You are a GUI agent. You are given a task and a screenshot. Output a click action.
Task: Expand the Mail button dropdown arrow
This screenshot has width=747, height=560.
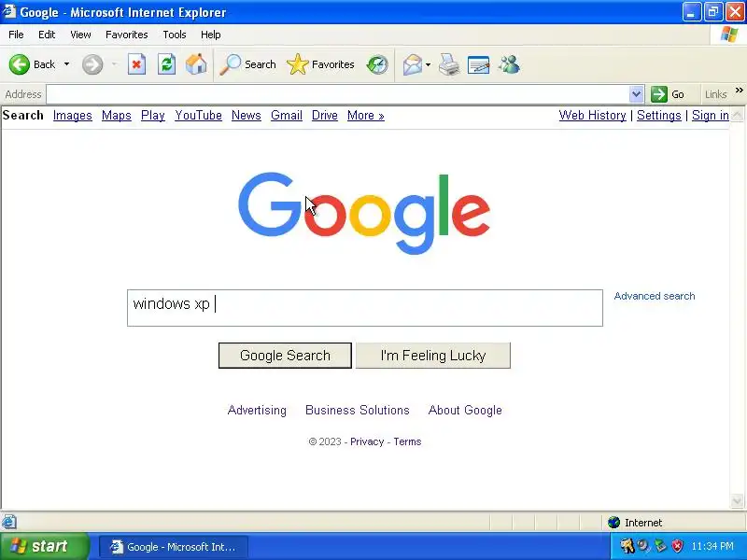click(428, 64)
